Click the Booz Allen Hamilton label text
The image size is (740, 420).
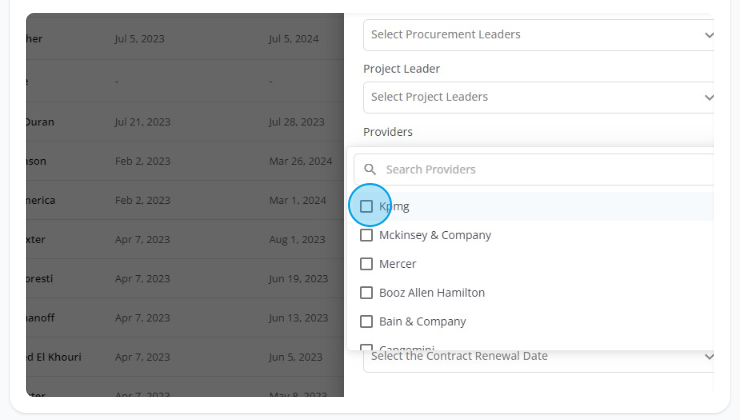pyautogui.click(x=432, y=293)
